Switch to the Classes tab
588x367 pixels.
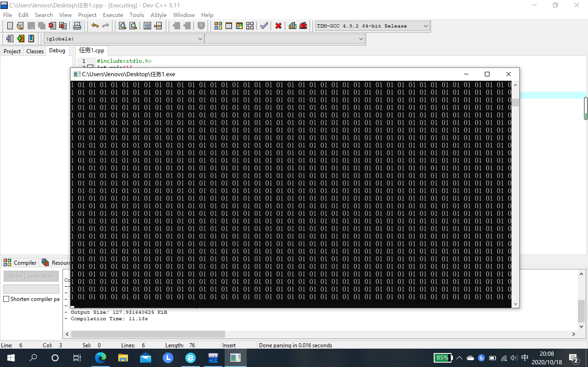35,51
